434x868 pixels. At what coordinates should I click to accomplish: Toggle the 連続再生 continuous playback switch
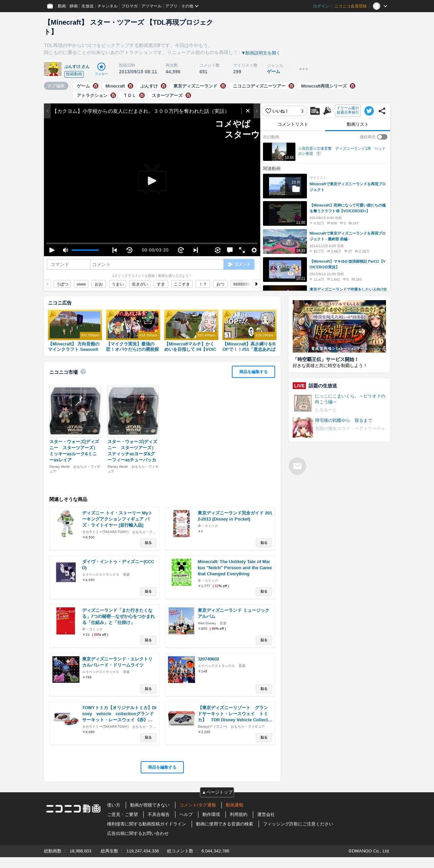tap(382, 137)
